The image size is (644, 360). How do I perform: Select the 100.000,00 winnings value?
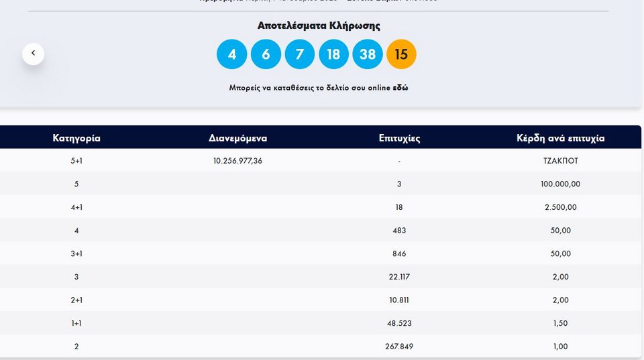pyautogui.click(x=560, y=184)
